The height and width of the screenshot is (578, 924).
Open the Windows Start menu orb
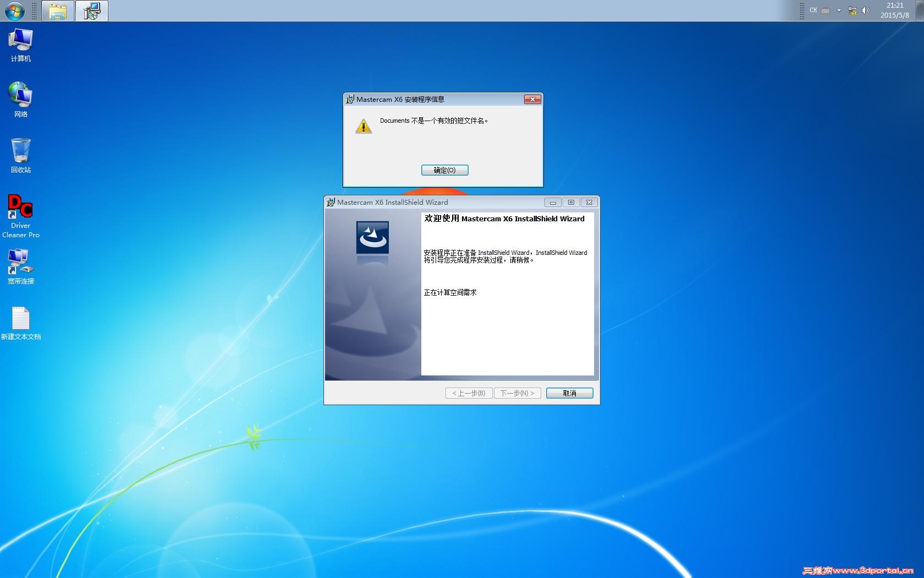(14, 11)
